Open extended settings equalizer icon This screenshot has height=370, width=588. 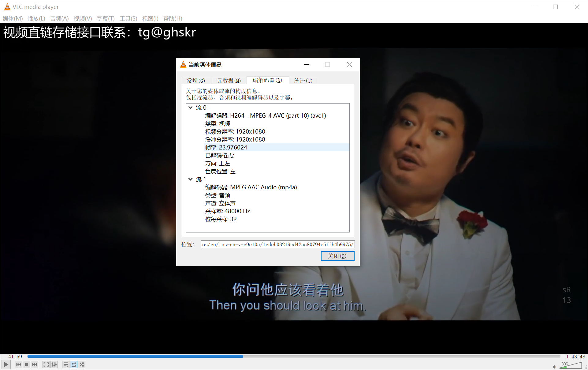54,364
